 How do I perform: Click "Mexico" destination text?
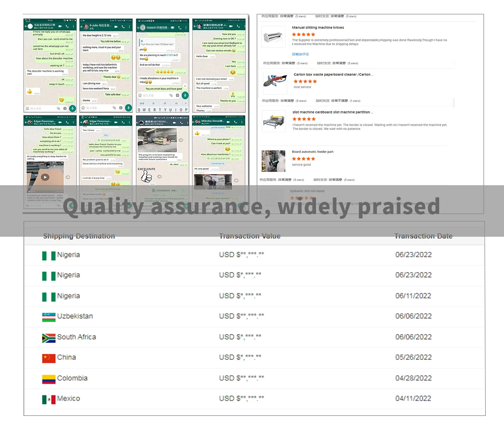(x=68, y=398)
